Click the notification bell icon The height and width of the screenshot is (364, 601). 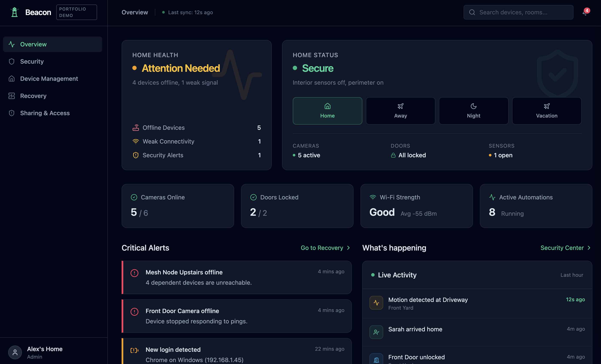coord(585,12)
